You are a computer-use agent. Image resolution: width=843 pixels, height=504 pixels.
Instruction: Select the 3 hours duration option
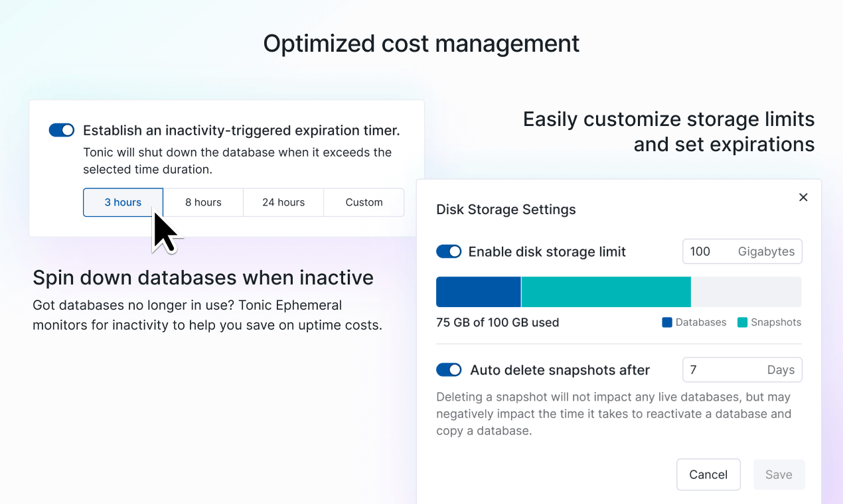(x=123, y=202)
